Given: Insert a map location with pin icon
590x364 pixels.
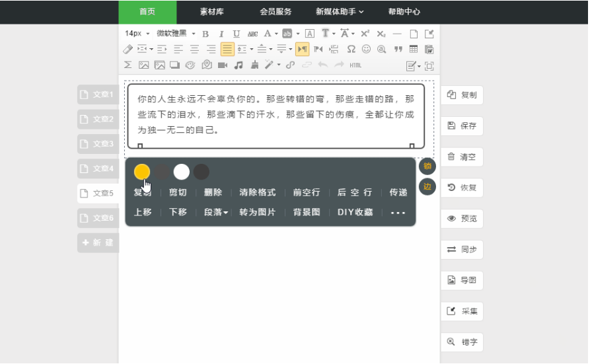Looking at the screenshot, I should pos(207,65).
